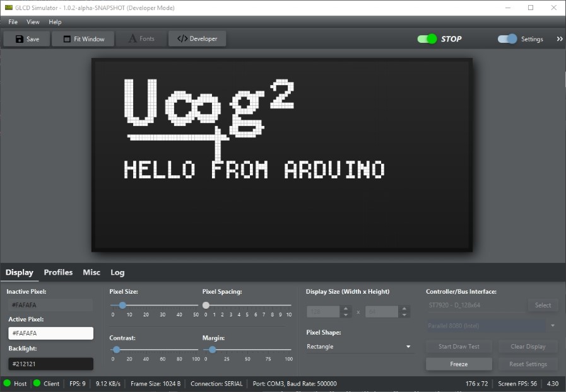Toggle the Settings panel switch
This screenshot has height=392, width=566.
[x=507, y=39]
